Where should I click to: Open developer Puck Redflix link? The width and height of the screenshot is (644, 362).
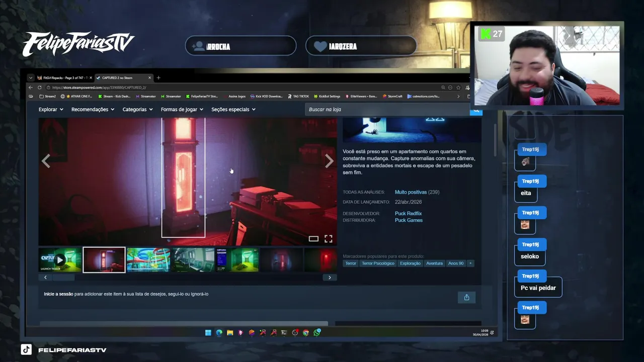click(x=408, y=214)
